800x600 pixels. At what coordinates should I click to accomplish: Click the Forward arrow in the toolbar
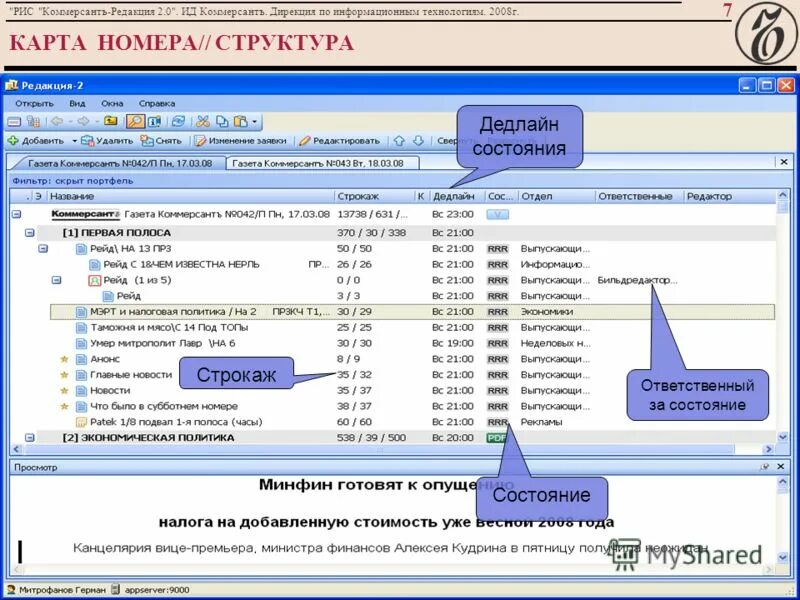[x=83, y=121]
